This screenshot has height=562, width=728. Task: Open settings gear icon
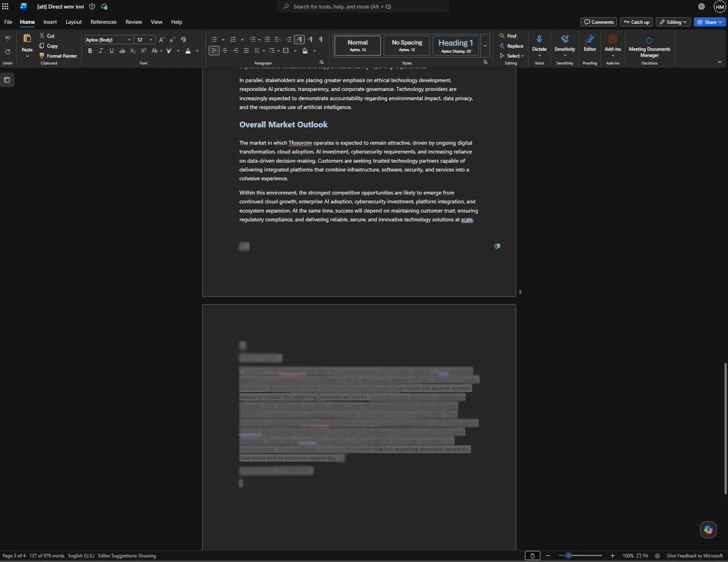tap(701, 7)
